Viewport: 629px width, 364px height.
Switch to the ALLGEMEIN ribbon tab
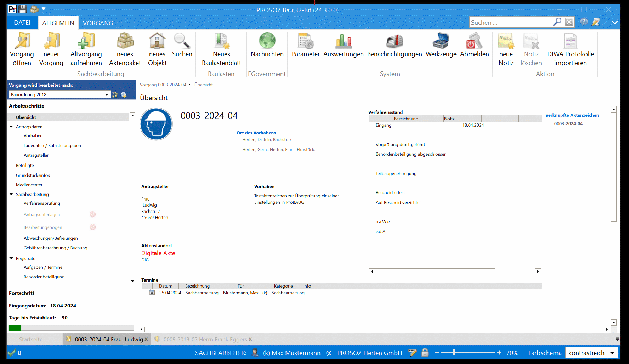click(x=58, y=23)
